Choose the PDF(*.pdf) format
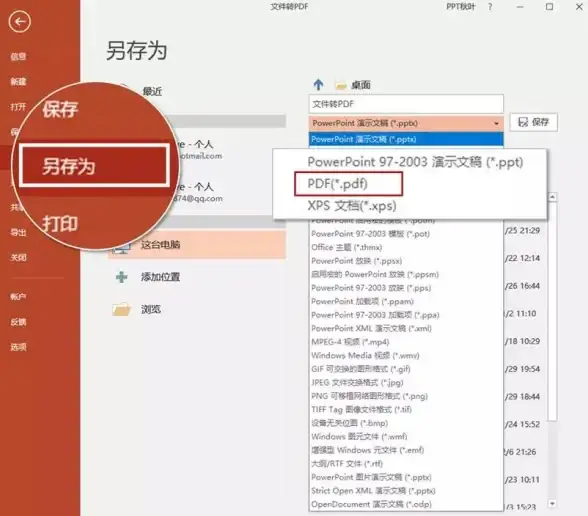This screenshot has width=588, height=516. tap(348, 184)
